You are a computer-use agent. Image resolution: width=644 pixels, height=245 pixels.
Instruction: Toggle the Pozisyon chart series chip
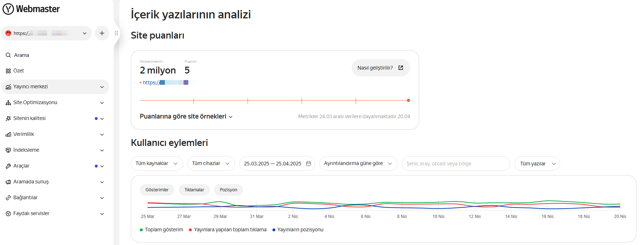pyautogui.click(x=228, y=190)
